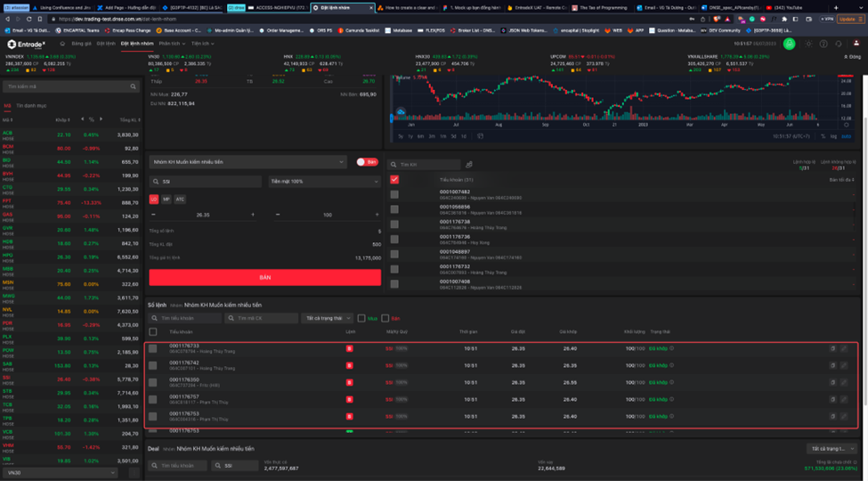Screen dimensions: 868x481
Task: Click edit pencil on order 0001176733
Action: click(x=844, y=348)
